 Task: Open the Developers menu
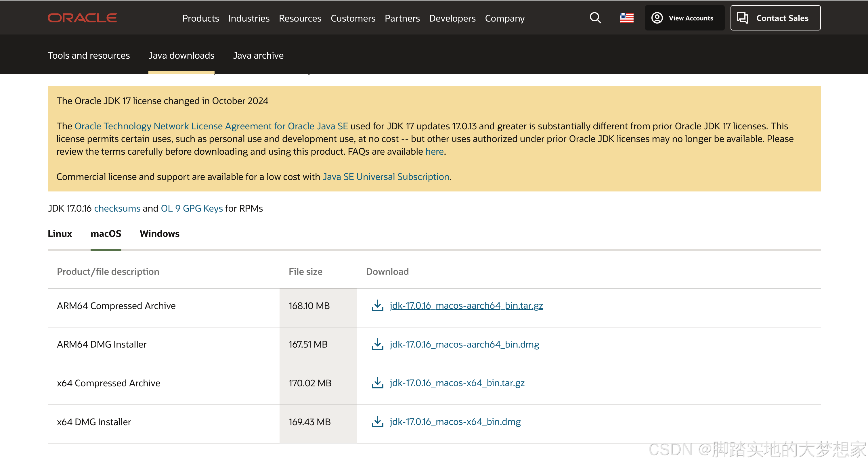452,18
